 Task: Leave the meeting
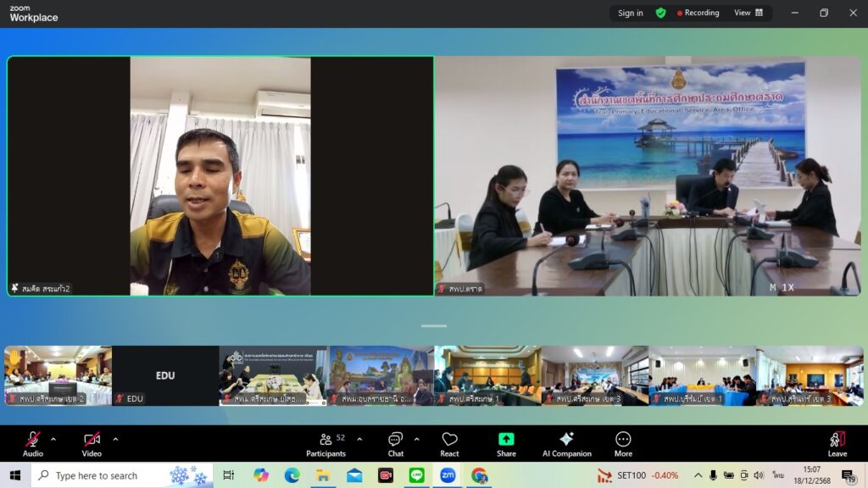(x=837, y=443)
